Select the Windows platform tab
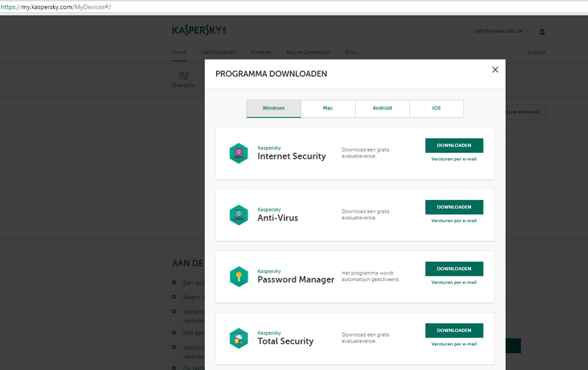588x370 pixels. [273, 108]
